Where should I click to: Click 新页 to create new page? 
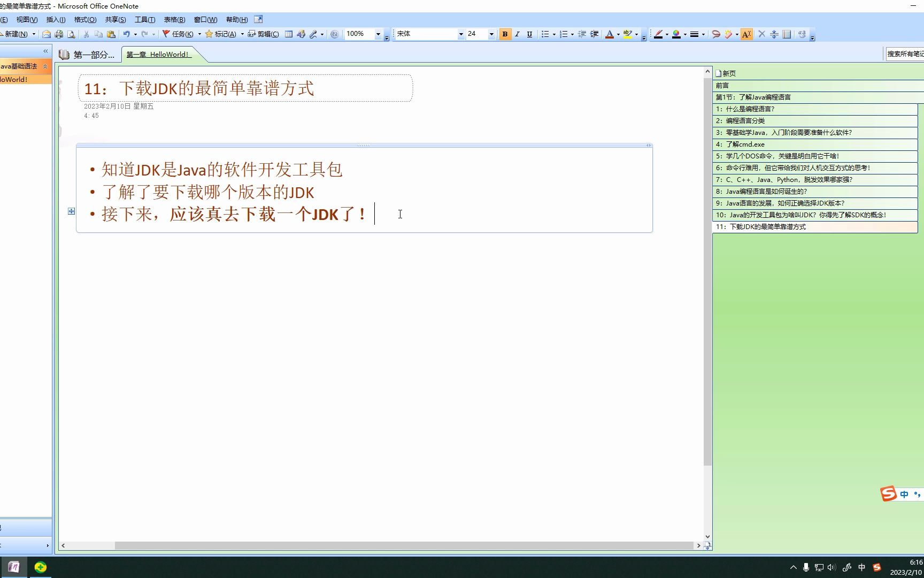click(729, 73)
